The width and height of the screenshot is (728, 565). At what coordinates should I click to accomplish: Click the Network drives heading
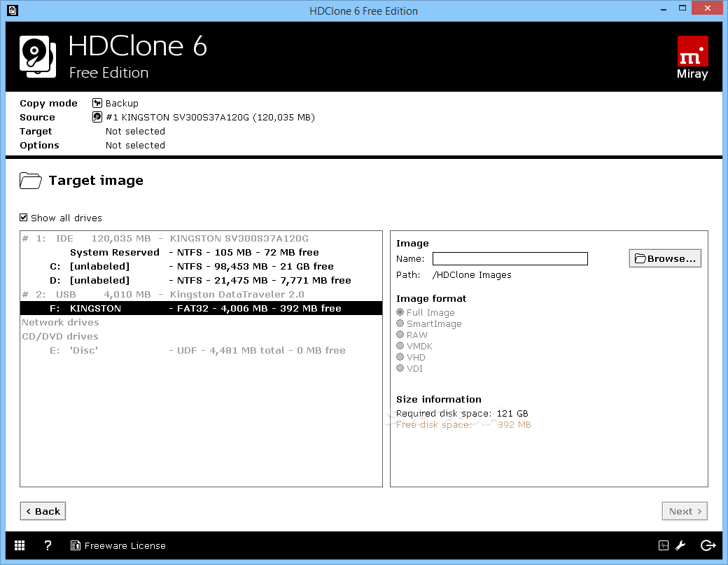click(x=60, y=322)
